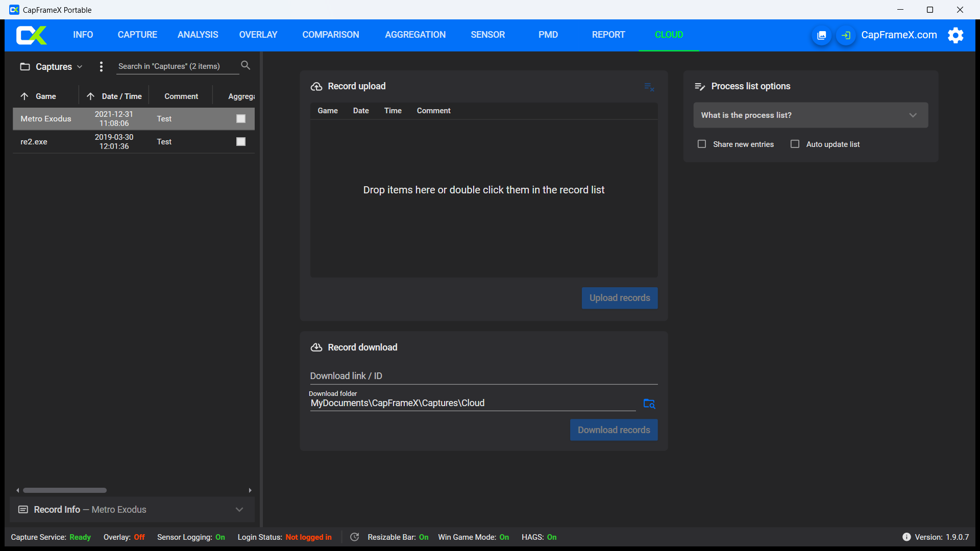
Task: Click the Overlay Off status text
Action: tap(124, 537)
